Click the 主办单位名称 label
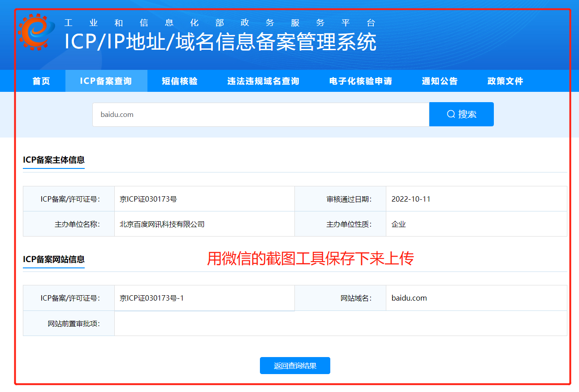 (x=78, y=224)
